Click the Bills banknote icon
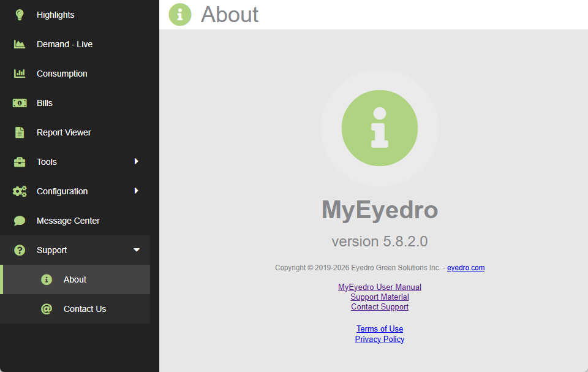The image size is (588, 372). click(20, 103)
